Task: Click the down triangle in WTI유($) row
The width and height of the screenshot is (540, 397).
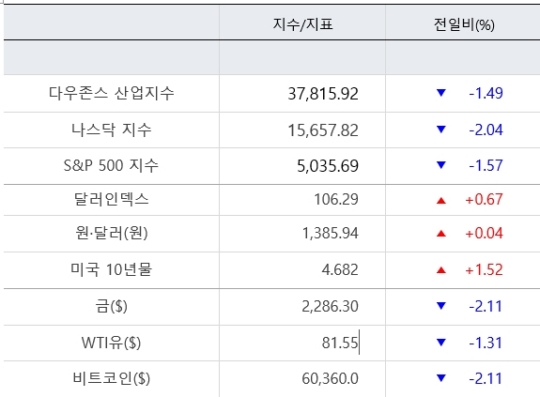Action: point(441,342)
